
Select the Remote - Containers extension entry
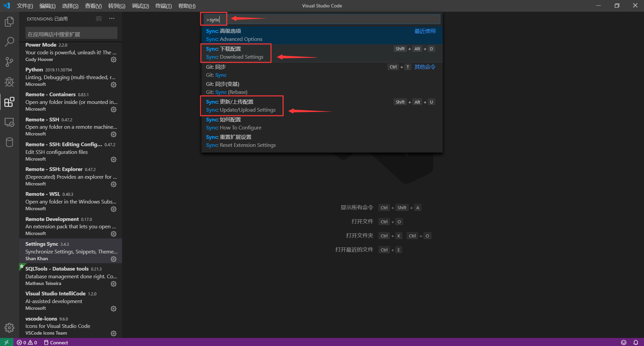pos(70,102)
